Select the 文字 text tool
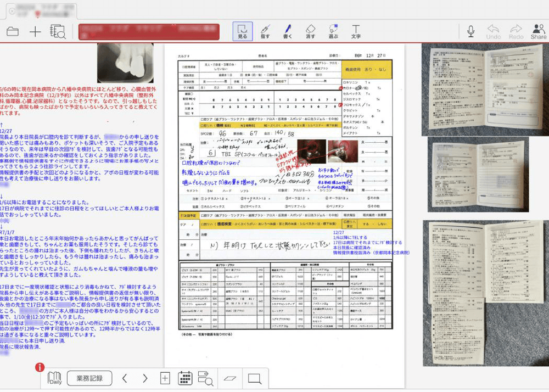 [x=356, y=32]
